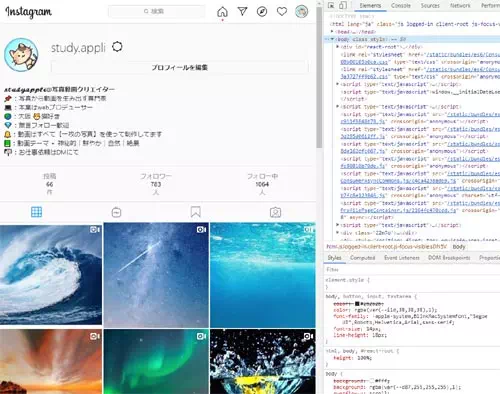
Task: Click the #fff white background color swatch
Action: tap(372, 380)
